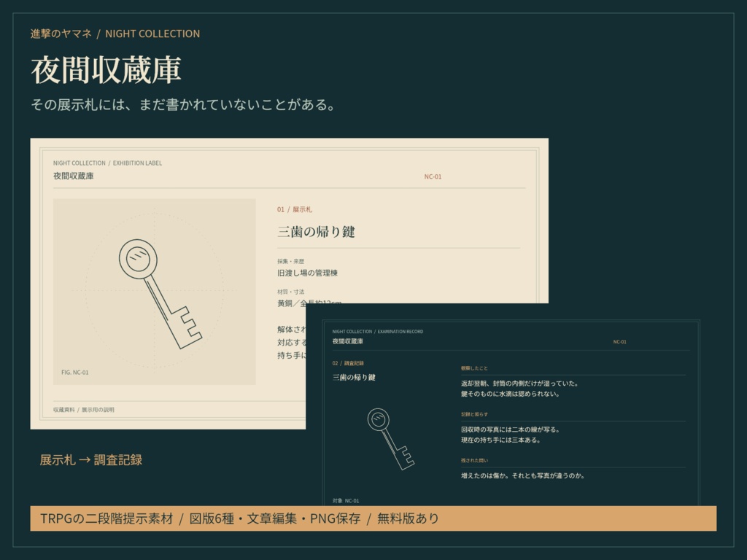The width and height of the screenshot is (747, 560).
Task: Click the '記録と照らす' section heading
Action: 474,414
